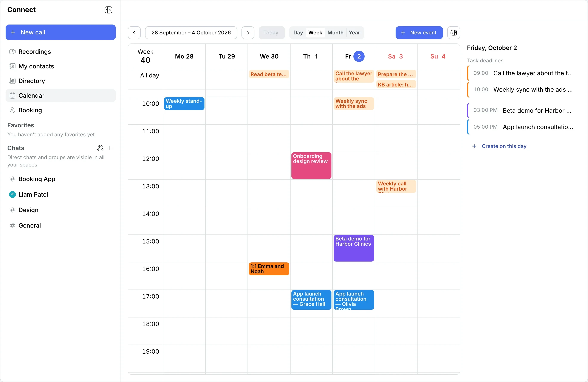Click Create on this day link

499,146
